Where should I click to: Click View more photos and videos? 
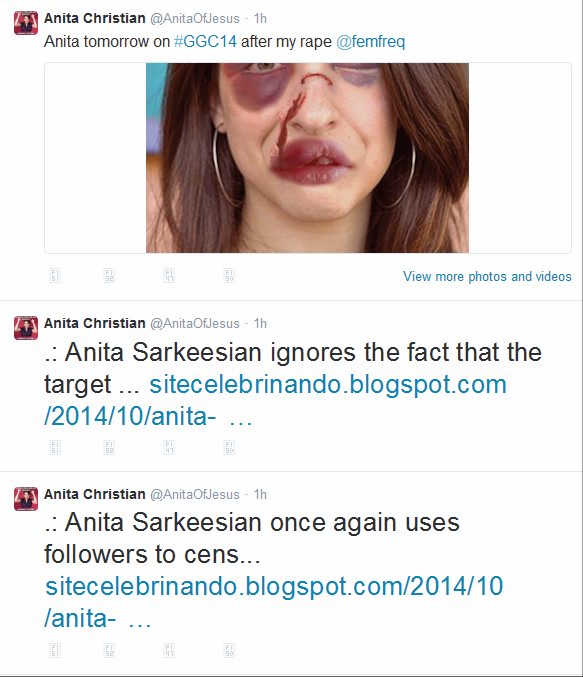[487, 276]
